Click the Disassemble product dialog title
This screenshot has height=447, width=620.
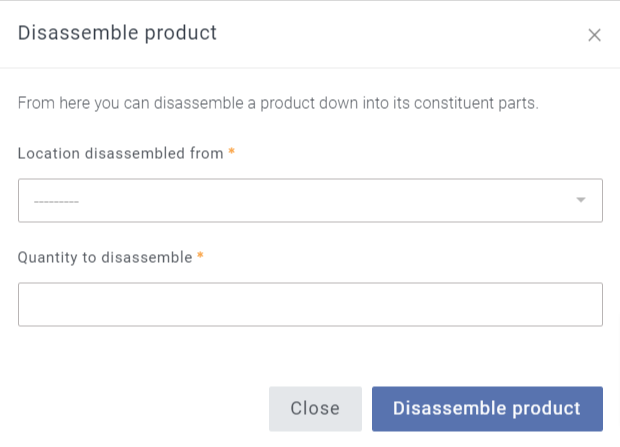tap(117, 33)
